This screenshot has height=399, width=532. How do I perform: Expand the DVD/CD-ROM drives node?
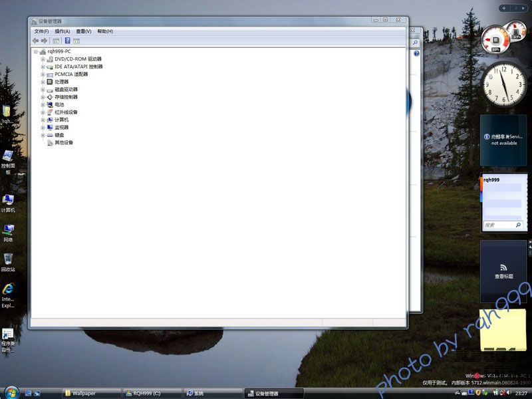pyautogui.click(x=43, y=59)
